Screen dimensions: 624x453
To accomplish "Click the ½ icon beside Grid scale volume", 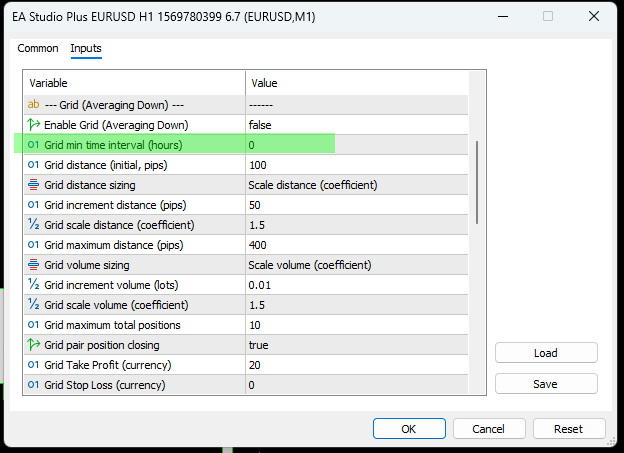I will pos(33,304).
